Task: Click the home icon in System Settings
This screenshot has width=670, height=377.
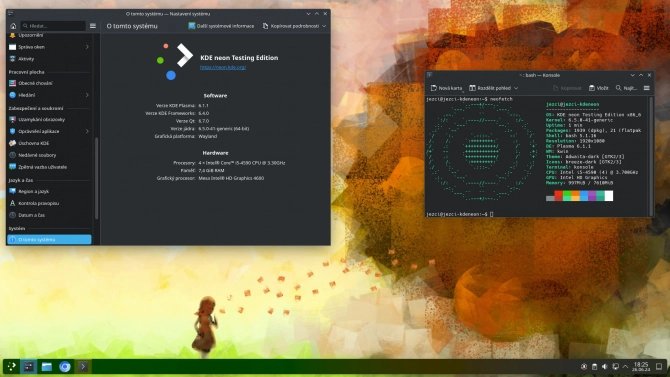Action: (x=13, y=26)
